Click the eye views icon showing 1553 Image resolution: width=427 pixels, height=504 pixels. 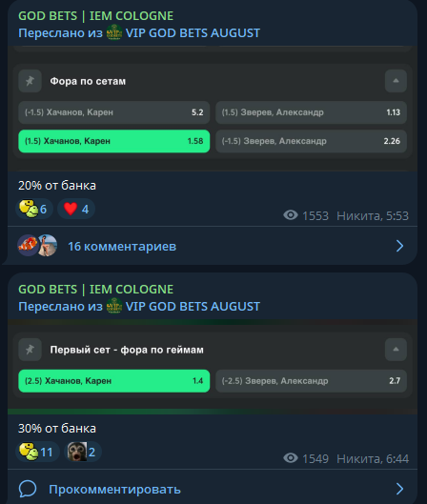291,215
